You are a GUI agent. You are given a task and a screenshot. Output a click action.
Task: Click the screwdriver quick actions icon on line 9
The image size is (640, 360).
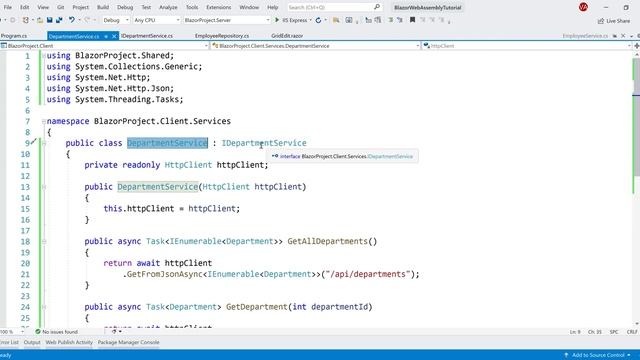[34, 142]
